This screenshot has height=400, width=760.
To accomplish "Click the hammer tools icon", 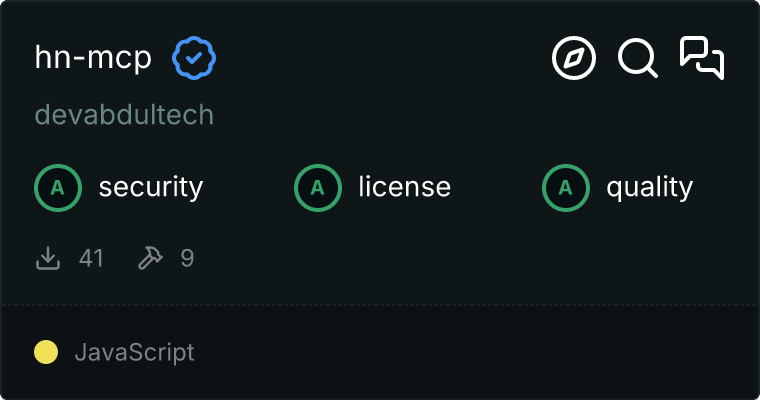I will 150,258.
